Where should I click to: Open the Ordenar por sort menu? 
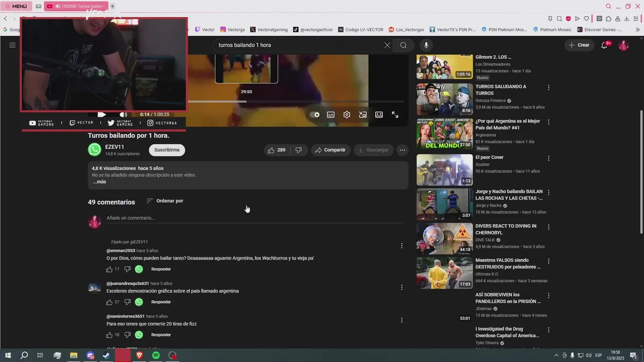click(x=165, y=201)
